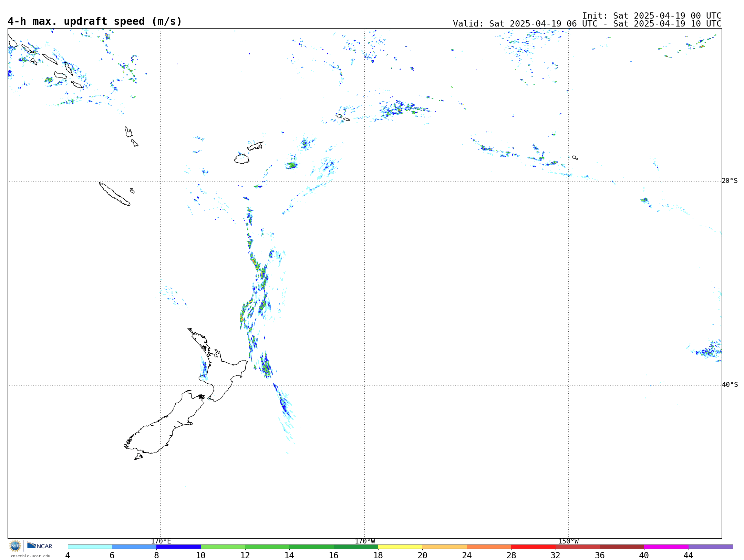Click the light cyan 4–6 colorbar swatch
Viewport: 744px width, 560px height.
(90, 547)
